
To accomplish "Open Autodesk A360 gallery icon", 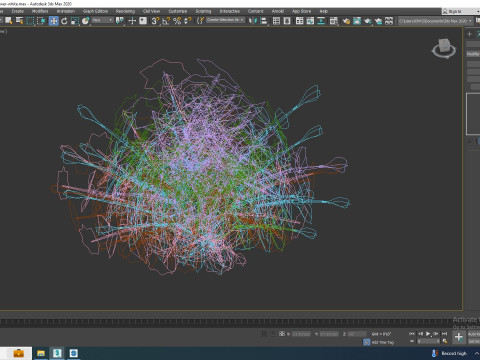I will [389, 21].
